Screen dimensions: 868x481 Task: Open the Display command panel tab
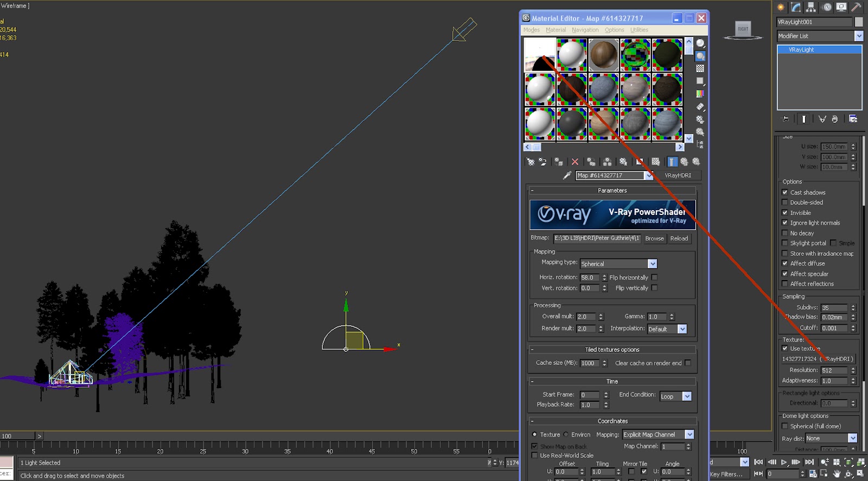(841, 7)
